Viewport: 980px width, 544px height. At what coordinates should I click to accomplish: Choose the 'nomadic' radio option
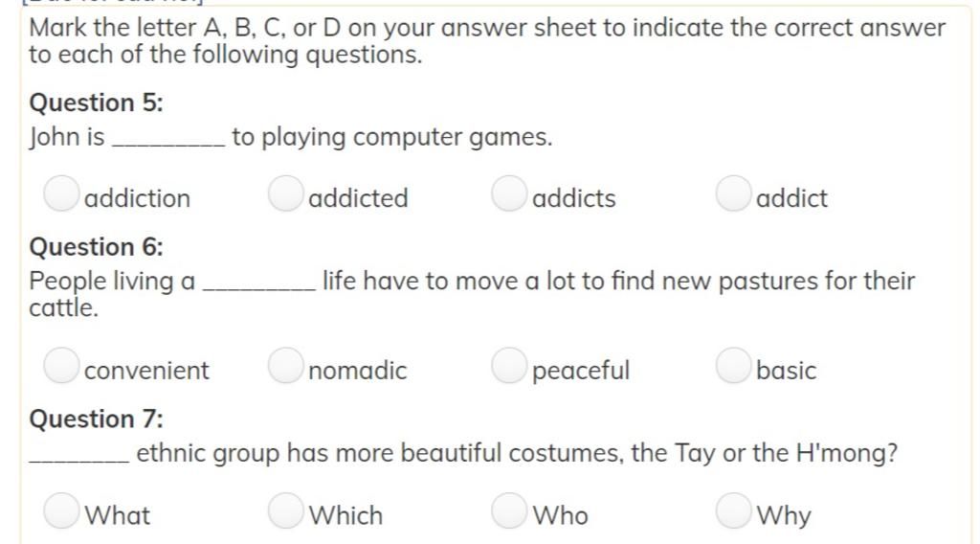[x=285, y=365]
